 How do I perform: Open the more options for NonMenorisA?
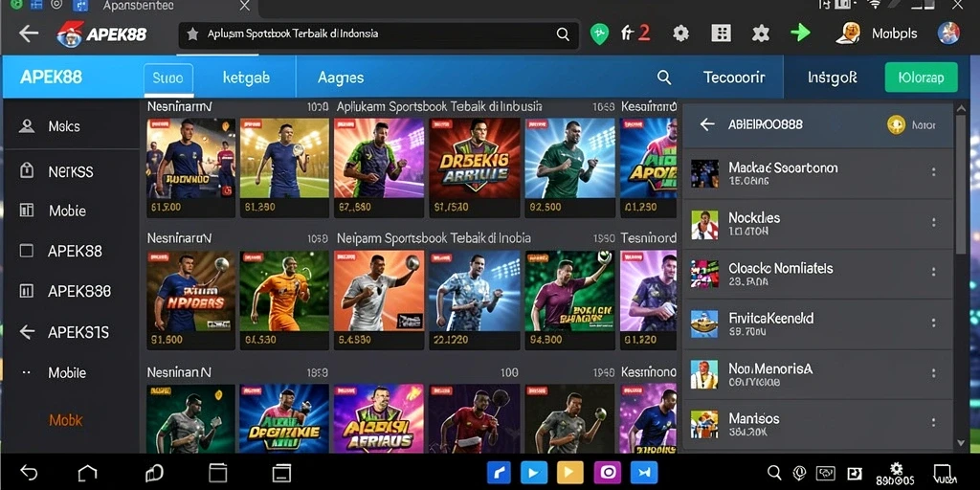pos(933,373)
